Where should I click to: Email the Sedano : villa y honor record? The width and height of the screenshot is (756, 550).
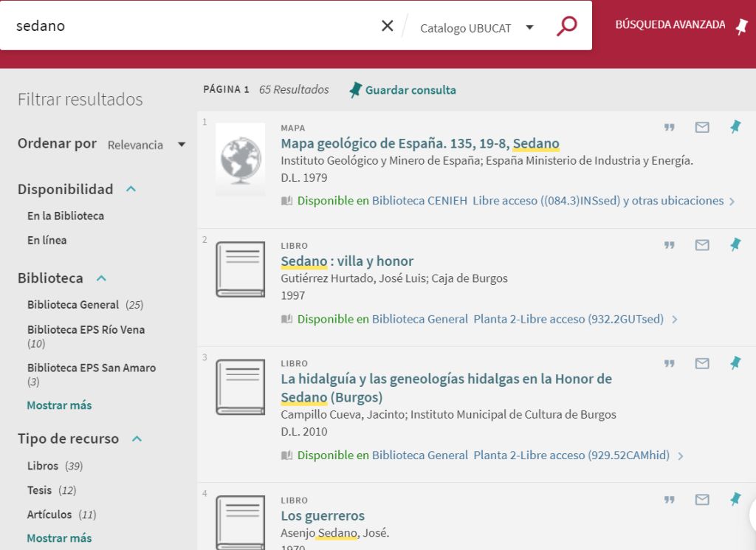tap(702, 245)
